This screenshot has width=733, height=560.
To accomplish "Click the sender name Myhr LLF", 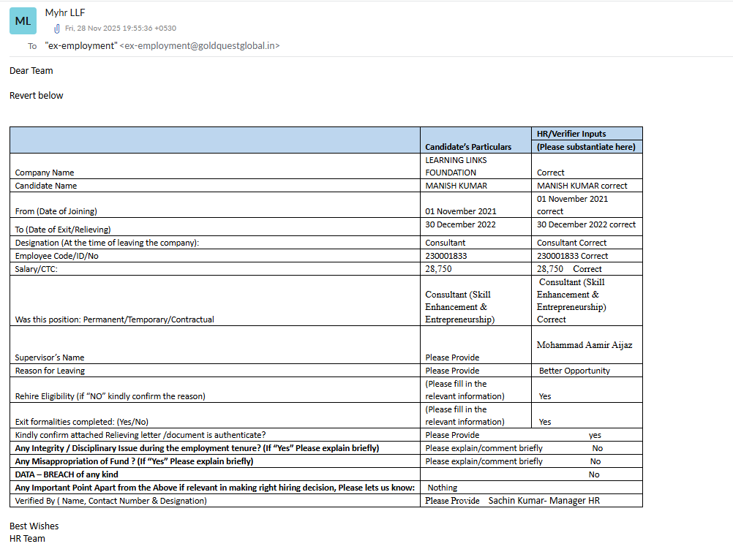I will [x=66, y=12].
